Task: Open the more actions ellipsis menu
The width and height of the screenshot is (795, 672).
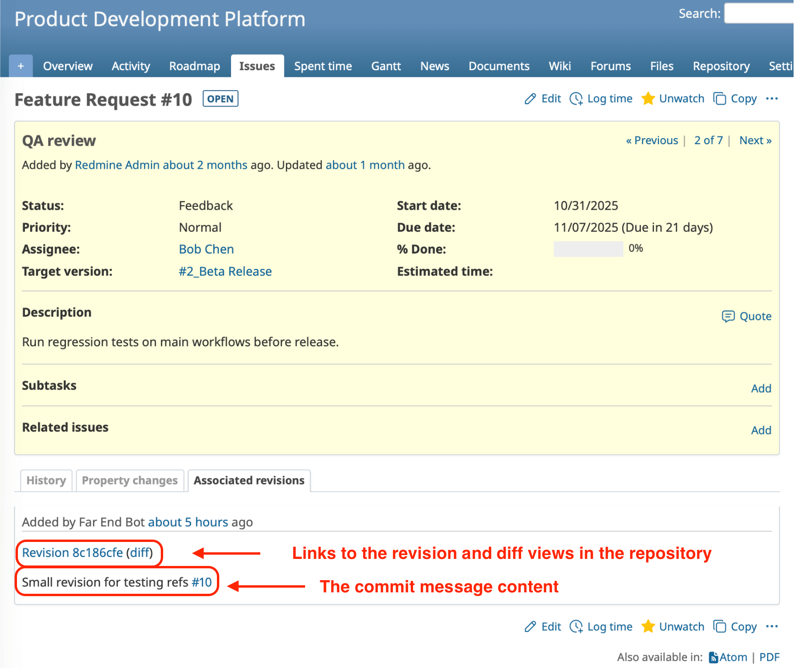Action: [x=772, y=98]
